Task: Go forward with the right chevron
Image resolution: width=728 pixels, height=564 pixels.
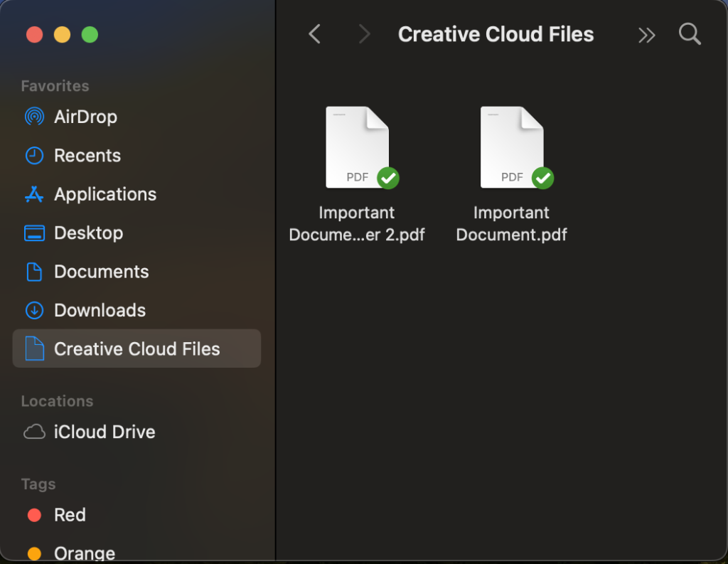Action: point(365,34)
